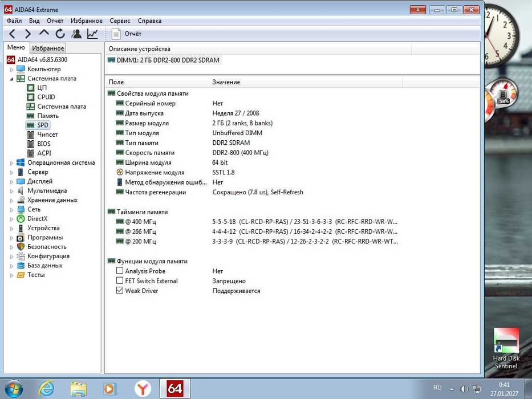Viewport: 532px width, 399px height.
Task: Open the Сервис menu
Action: (x=120, y=21)
